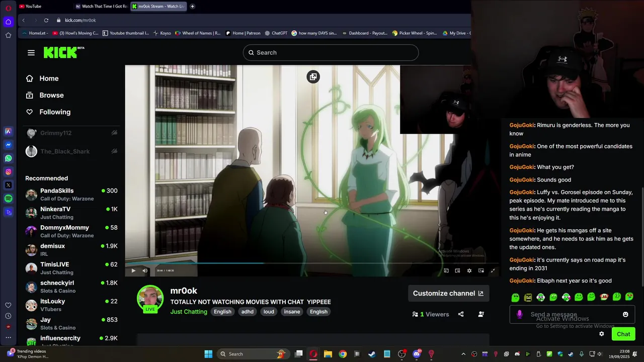Insert the first green blob emote
Viewport: 644px width, 362px height.
[515, 298]
